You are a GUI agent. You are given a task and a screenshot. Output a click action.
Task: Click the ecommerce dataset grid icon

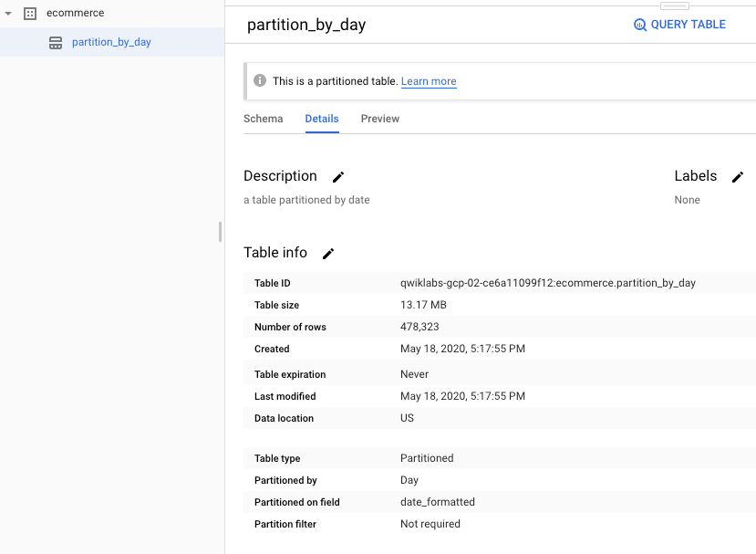(30, 14)
